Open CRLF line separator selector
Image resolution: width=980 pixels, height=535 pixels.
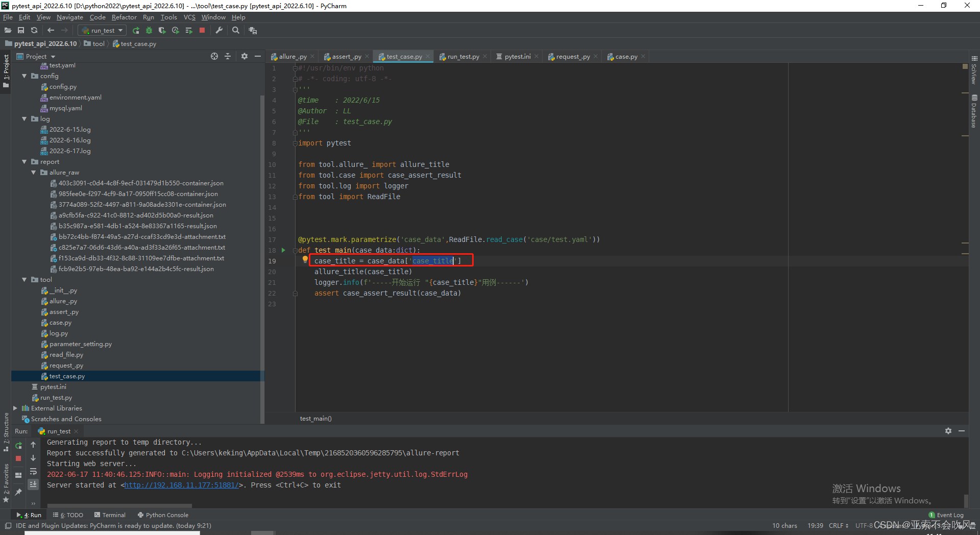coord(839,526)
